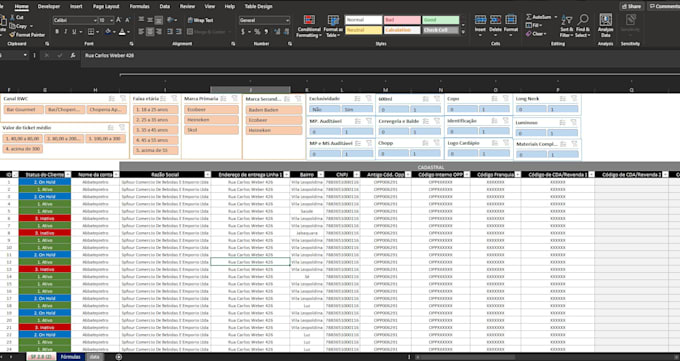Switch to the Fórmulas sheet tab
The image size is (680, 361).
click(71, 357)
